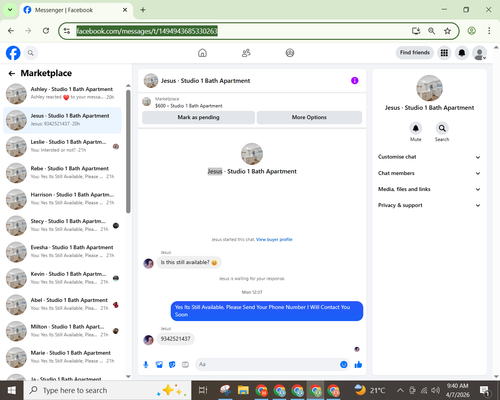Click the 9342521437 message bubble
Viewport: 500px width, 400px height.
pyautogui.click(x=175, y=339)
